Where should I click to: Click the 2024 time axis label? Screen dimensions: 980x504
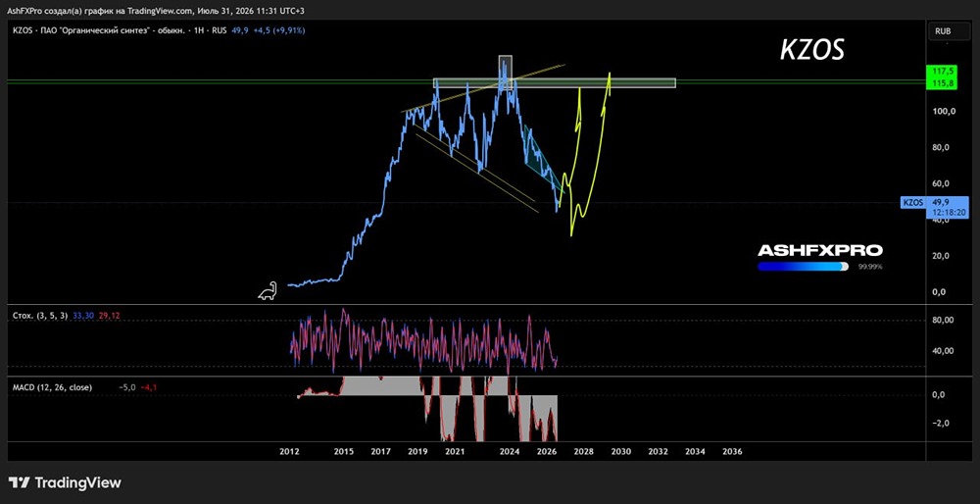tap(510, 451)
